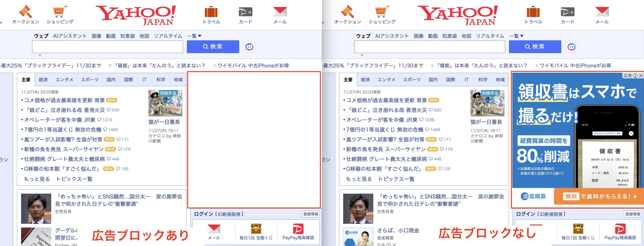Open the cat police chief thumbnail in left page
This screenshot has width=644, height=246.
pyautogui.click(x=165, y=103)
